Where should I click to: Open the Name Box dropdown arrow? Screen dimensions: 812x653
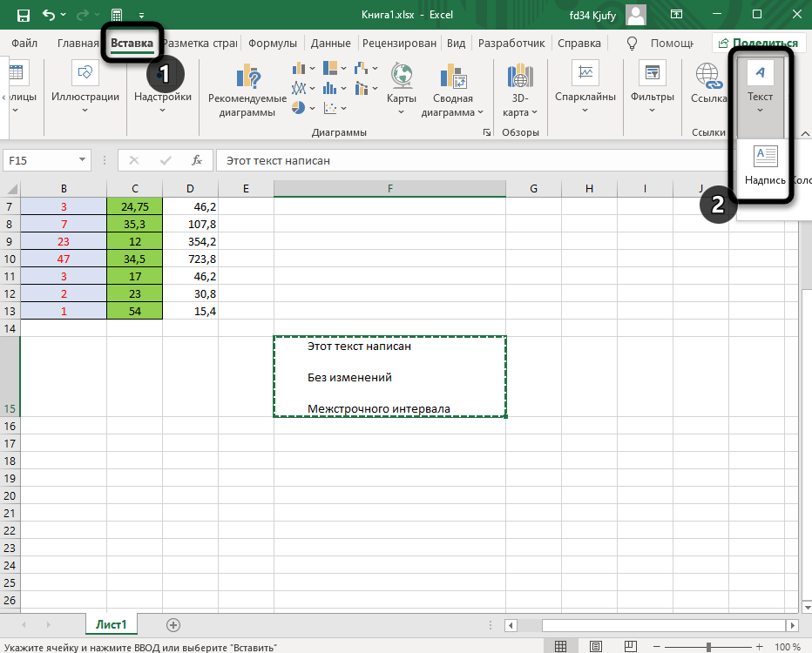83,160
